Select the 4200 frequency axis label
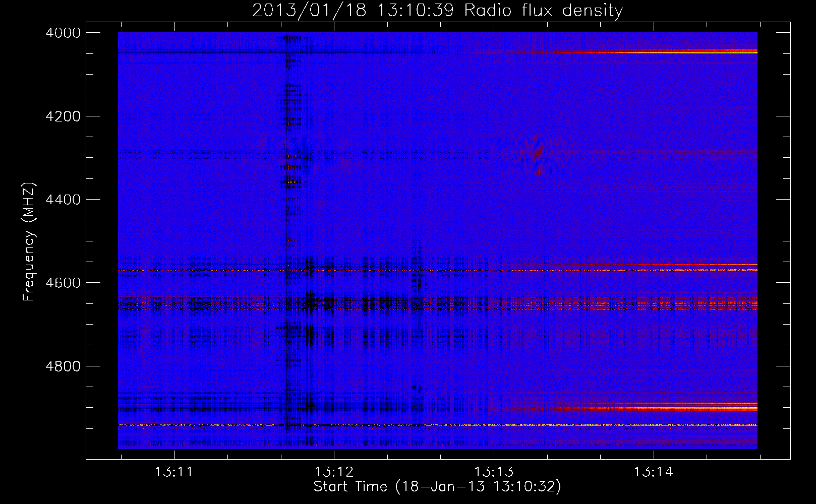Image resolution: width=816 pixels, height=504 pixels. click(x=63, y=116)
